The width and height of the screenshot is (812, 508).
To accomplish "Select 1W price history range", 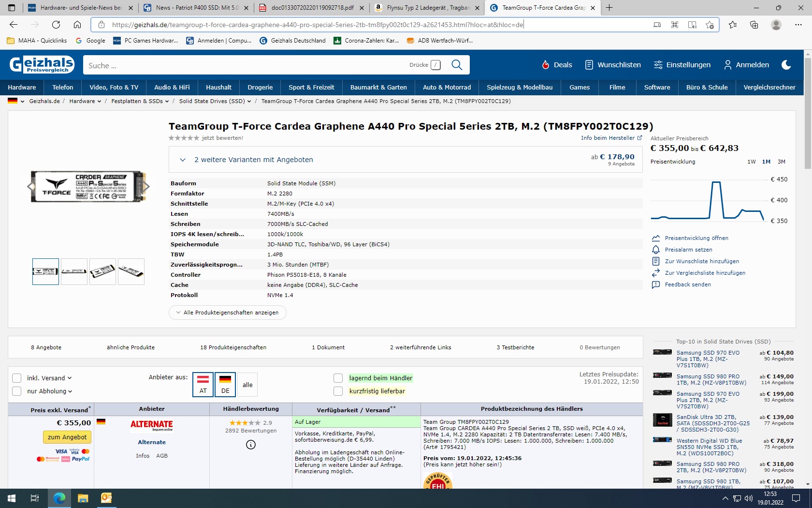I will 752,162.
